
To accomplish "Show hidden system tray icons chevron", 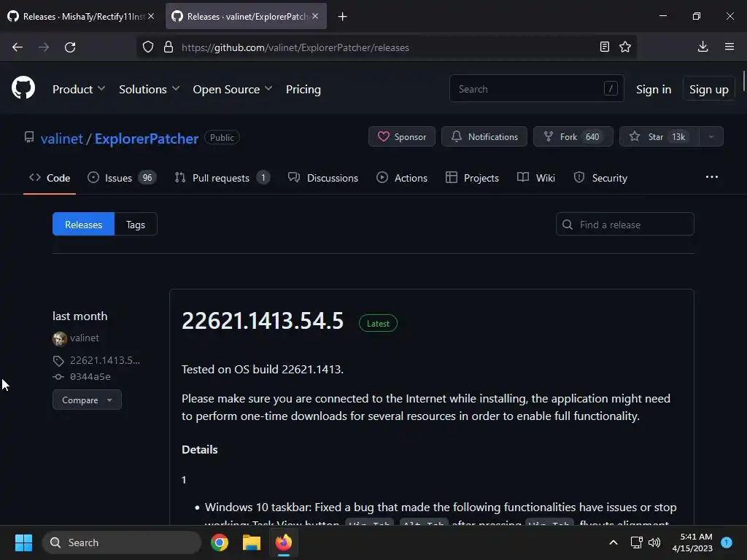I will click(x=614, y=542).
